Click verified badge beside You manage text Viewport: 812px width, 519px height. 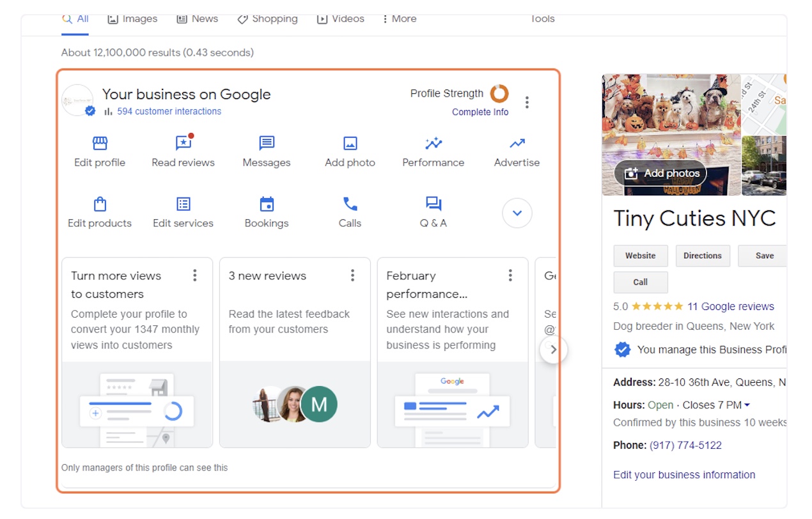coord(622,350)
